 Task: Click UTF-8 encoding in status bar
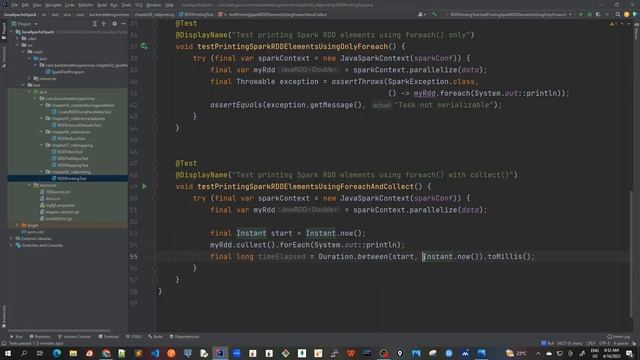(x=604, y=343)
